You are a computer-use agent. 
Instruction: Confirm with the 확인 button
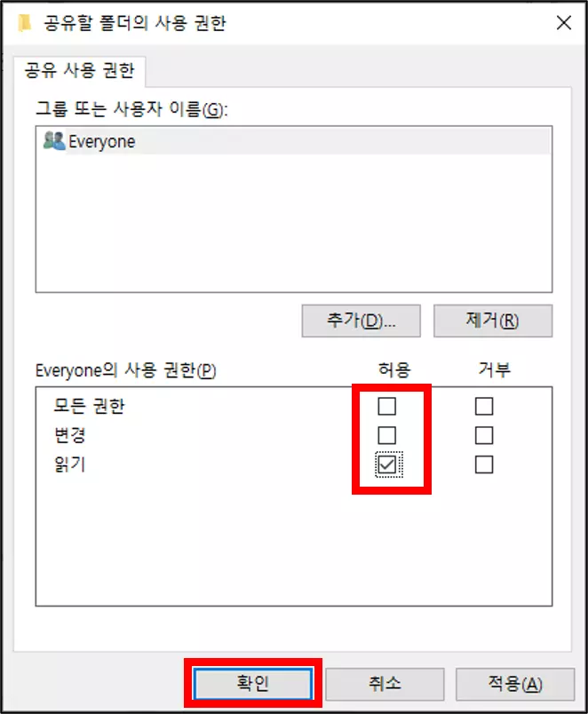pos(253,684)
